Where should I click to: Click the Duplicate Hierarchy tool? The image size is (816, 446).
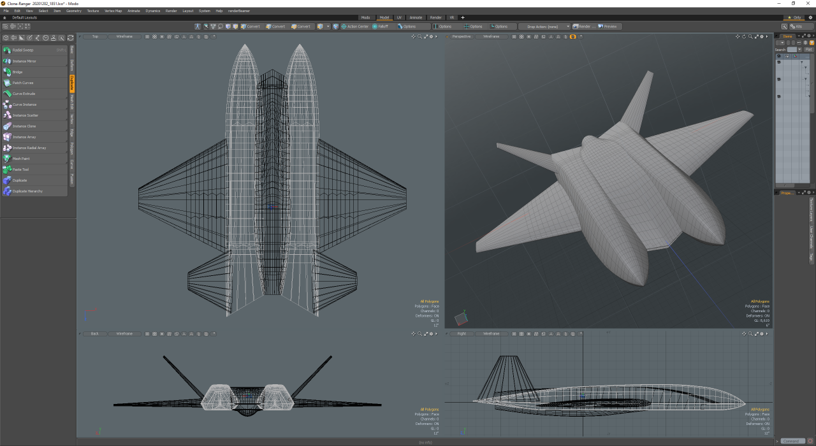(27, 191)
